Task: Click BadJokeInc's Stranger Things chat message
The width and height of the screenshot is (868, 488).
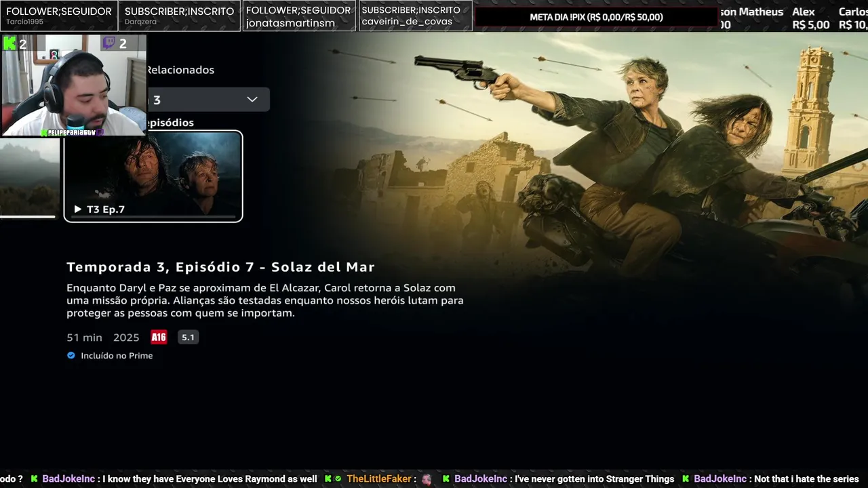Action: tap(594, 479)
